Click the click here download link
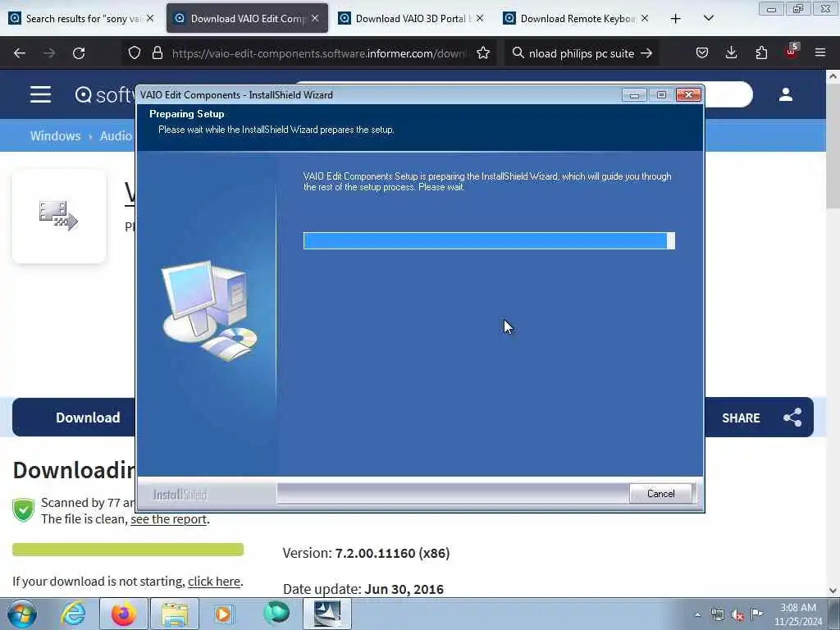 pyautogui.click(x=214, y=582)
